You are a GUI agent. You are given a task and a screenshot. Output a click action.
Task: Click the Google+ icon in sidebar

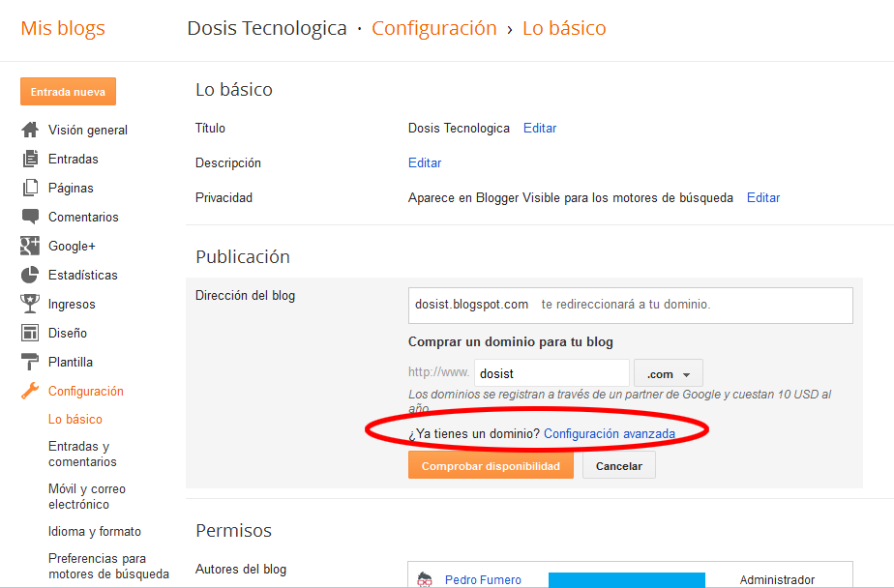tap(30, 246)
